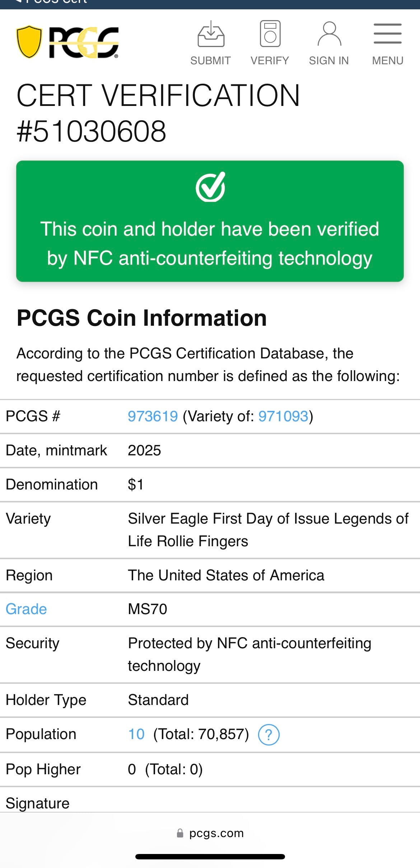Screen dimensions: 420x868
Task: Open the Population help question mark icon
Action: 269,734
